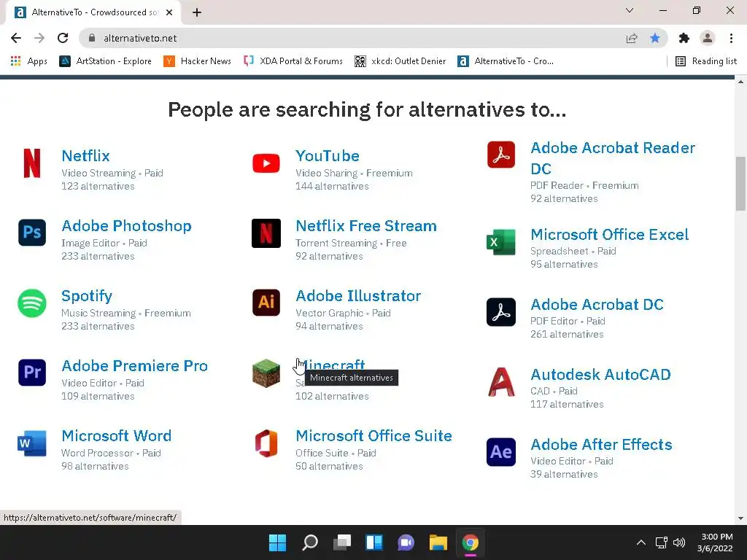Image resolution: width=747 pixels, height=560 pixels.
Task: Open the Reading list panel
Action: (706, 61)
